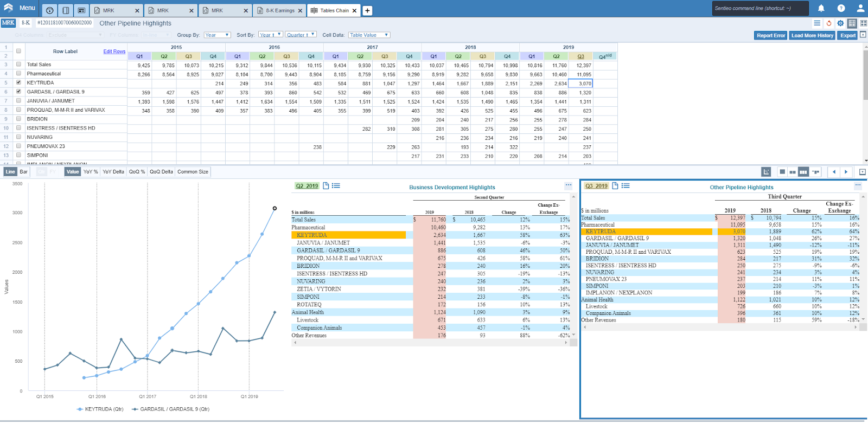Open the Sort By Quarter dropdown
This screenshot has height=424, width=868.
tap(301, 35)
